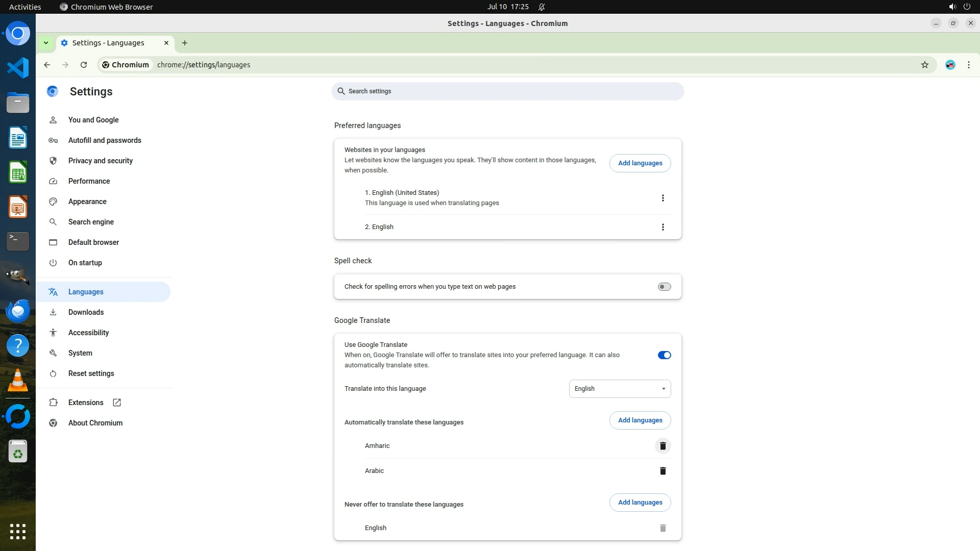Bookmark this page with star icon
This screenshot has height=551, width=980.
(924, 65)
